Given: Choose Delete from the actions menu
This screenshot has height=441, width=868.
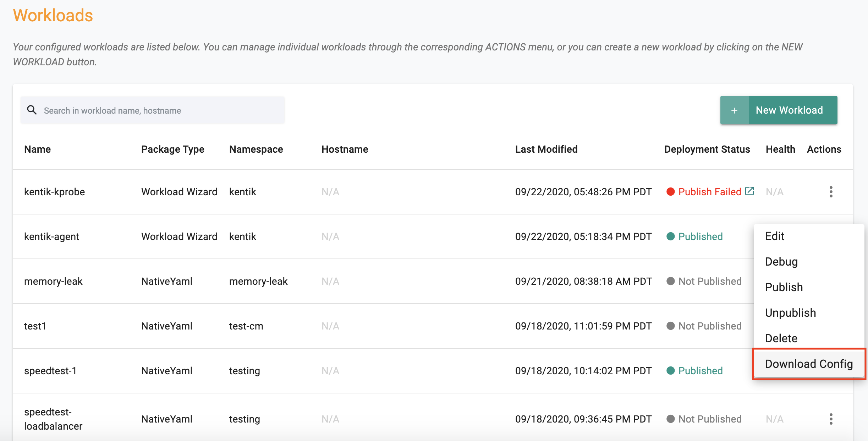Looking at the screenshot, I should click(809, 338).
